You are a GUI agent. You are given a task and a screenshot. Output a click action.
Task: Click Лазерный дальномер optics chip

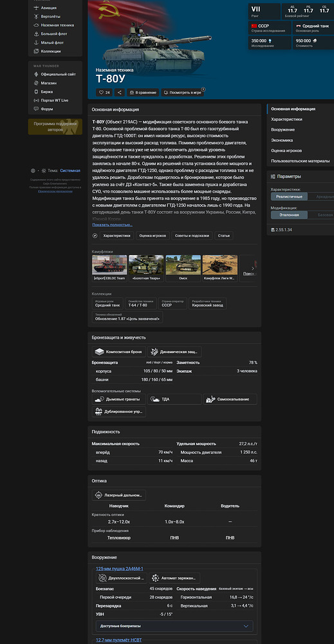pyautogui.click(x=118, y=495)
